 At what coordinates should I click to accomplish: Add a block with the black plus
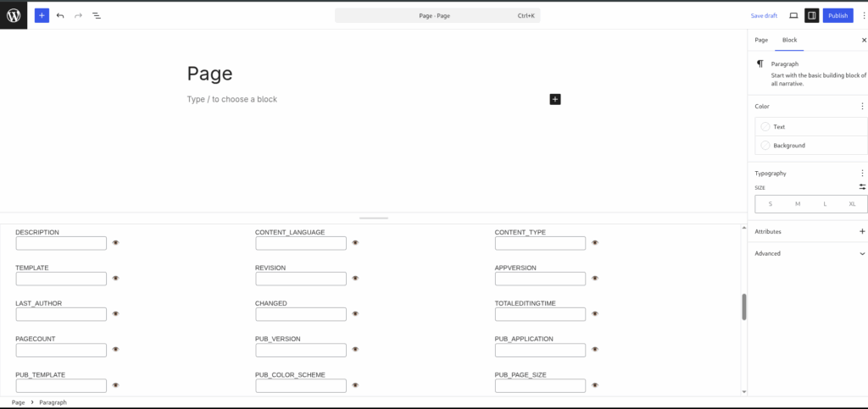(x=555, y=99)
